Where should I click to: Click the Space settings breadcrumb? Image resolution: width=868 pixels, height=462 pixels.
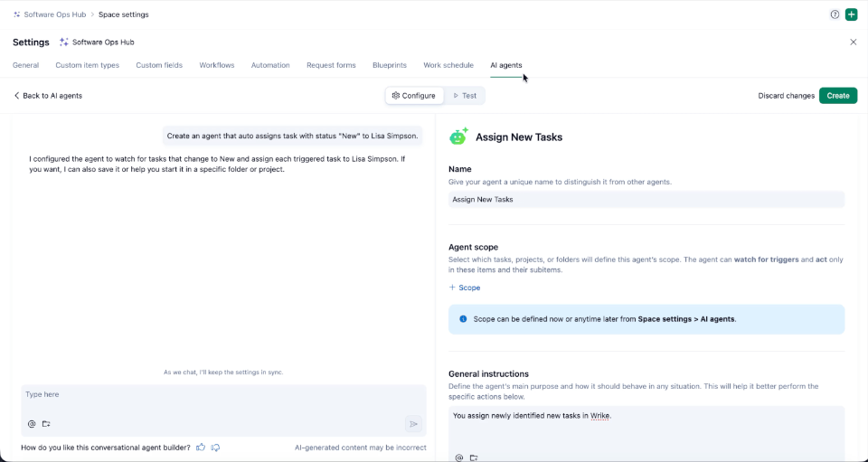[124, 15]
